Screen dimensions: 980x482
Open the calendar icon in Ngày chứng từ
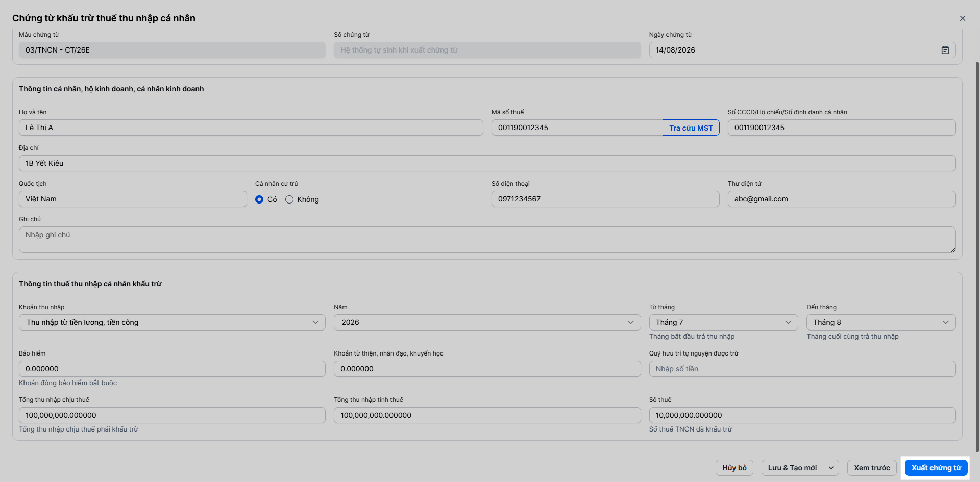[x=945, y=50]
